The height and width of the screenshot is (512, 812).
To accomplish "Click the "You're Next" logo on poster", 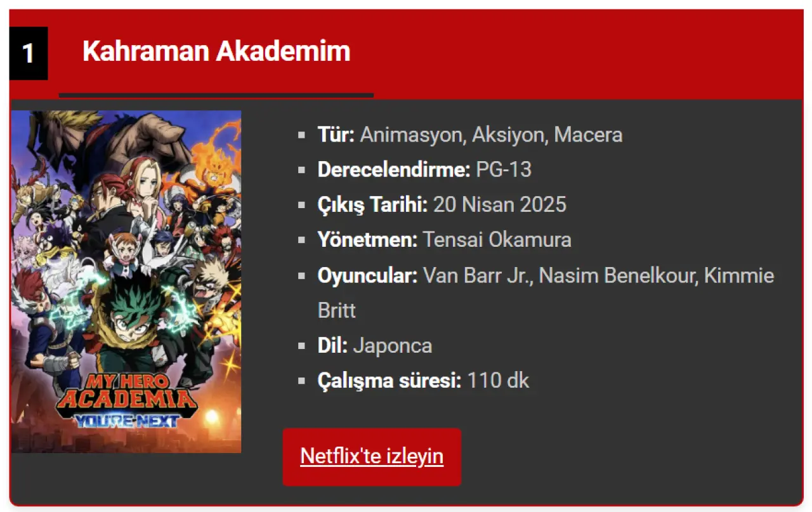I will pos(126,419).
